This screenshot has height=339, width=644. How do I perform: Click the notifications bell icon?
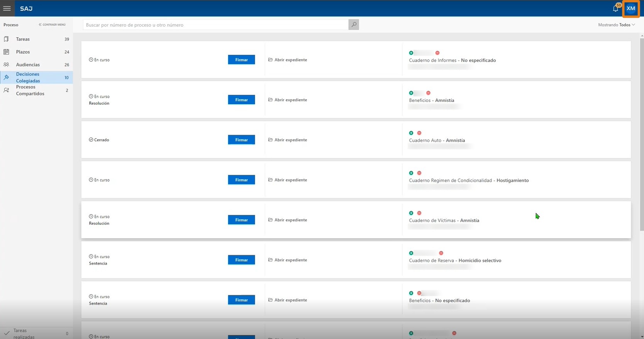pos(615,8)
